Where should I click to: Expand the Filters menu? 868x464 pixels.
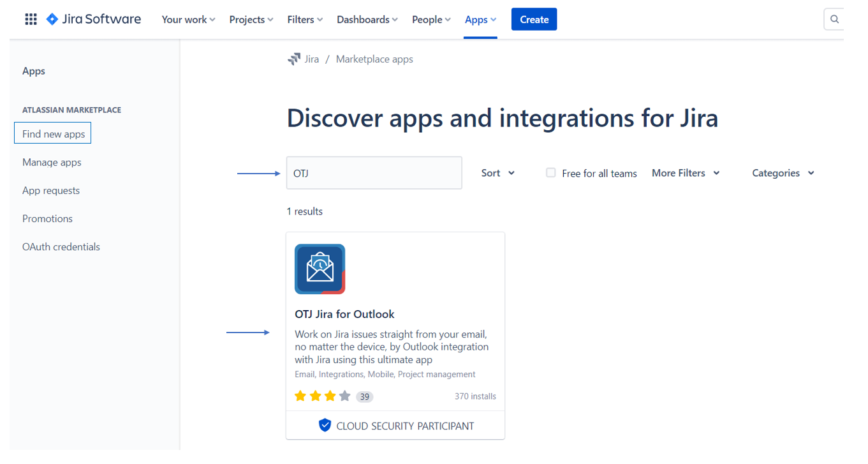(x=305, y=20)
